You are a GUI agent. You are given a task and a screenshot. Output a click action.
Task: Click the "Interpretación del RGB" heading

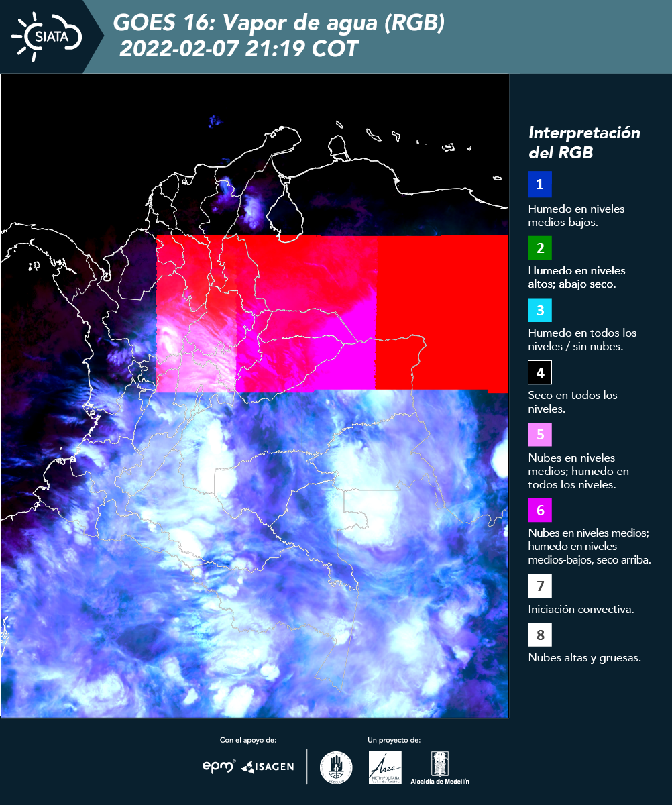[x=585, y=142]
